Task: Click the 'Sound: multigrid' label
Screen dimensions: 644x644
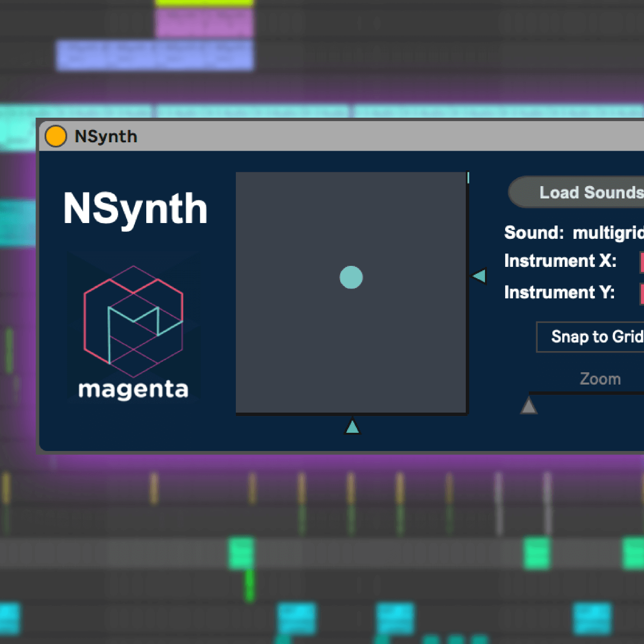Action: coord(574,232)
